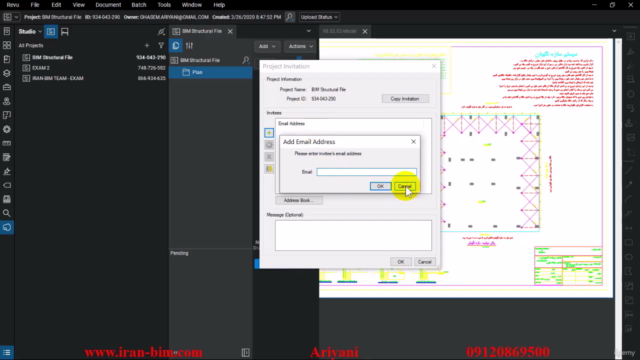Select the Rectangle tool in right toolbar
This screenshot has width=640, height=360.
(629, 242)
